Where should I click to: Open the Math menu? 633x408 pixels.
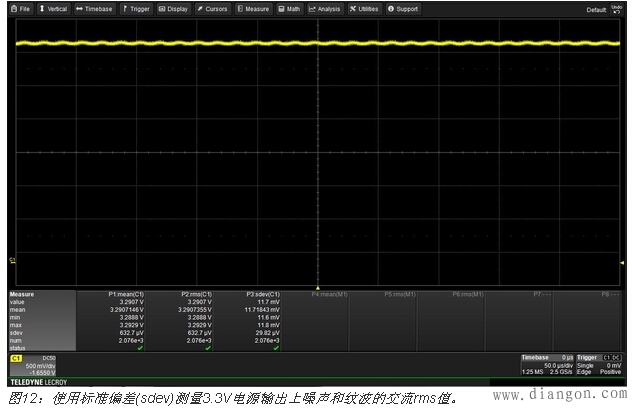point(289,8)
